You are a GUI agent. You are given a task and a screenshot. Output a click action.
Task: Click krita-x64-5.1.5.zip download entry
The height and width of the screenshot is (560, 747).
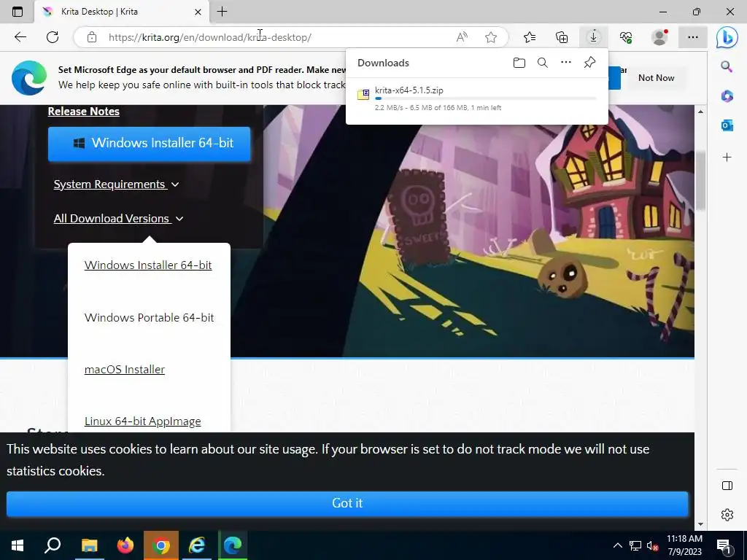[476, 98]
